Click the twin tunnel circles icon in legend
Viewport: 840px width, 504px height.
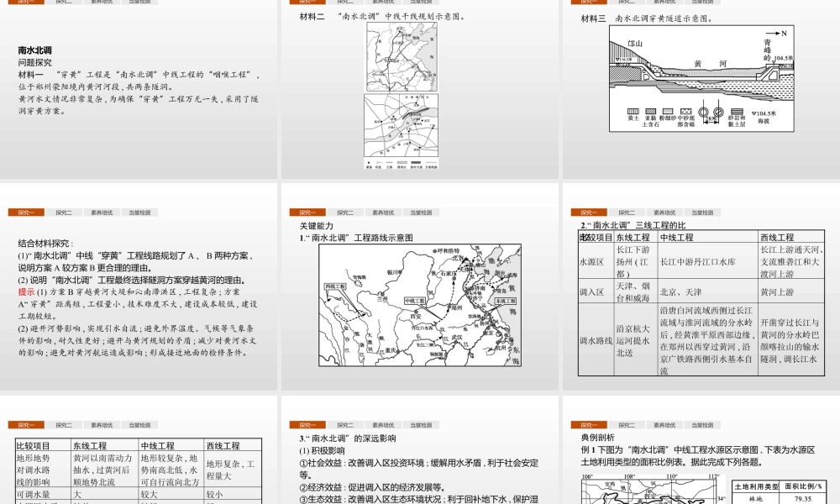[x=711, y=112]
